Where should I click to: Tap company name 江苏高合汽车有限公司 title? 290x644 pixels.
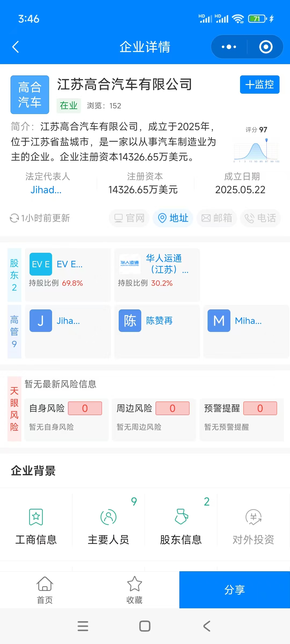pyautogui.click(x=125, y=84)
